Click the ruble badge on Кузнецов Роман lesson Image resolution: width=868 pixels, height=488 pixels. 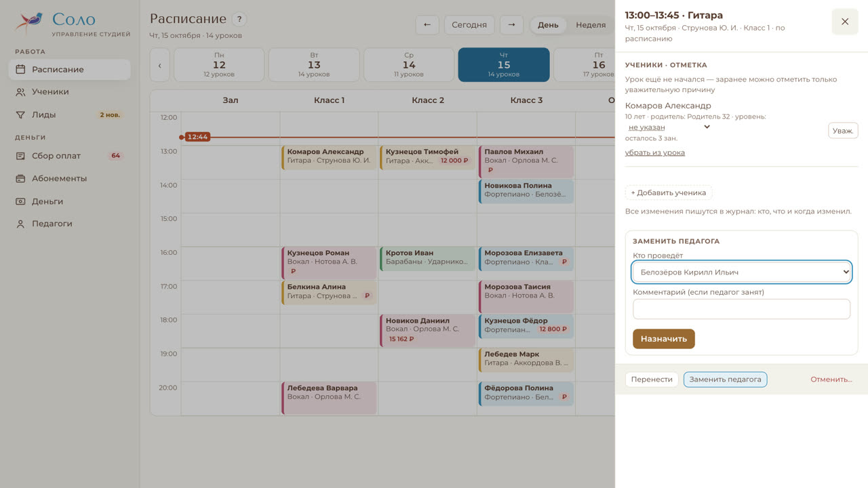(x=293, y=271)
